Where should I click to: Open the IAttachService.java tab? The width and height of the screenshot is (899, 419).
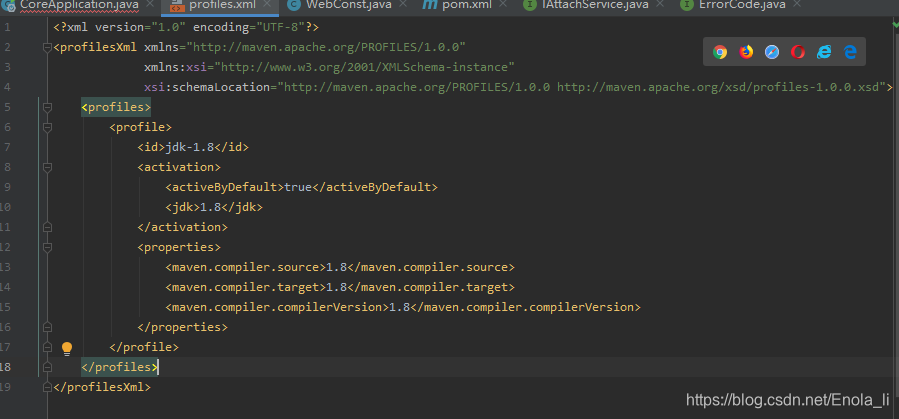(595, 5)
